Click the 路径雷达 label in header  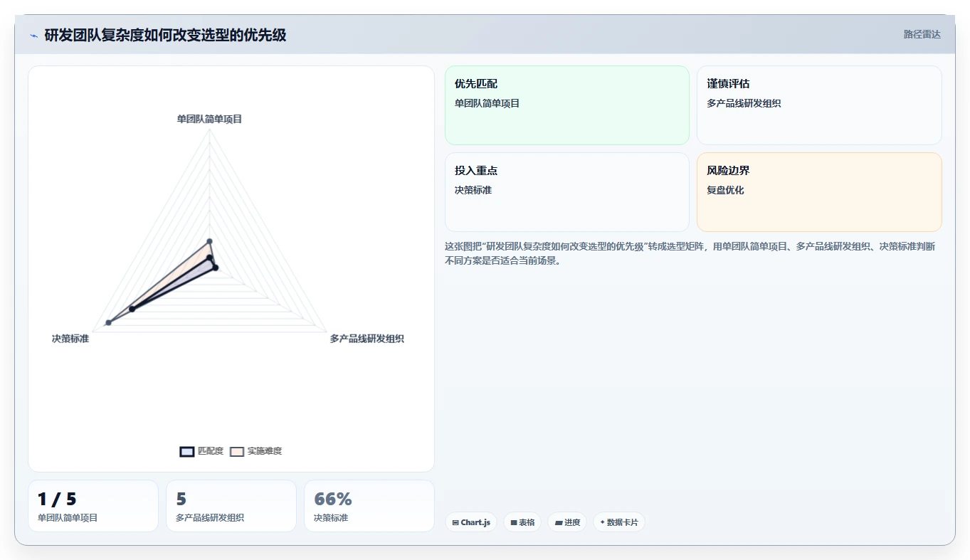[922, 34]
